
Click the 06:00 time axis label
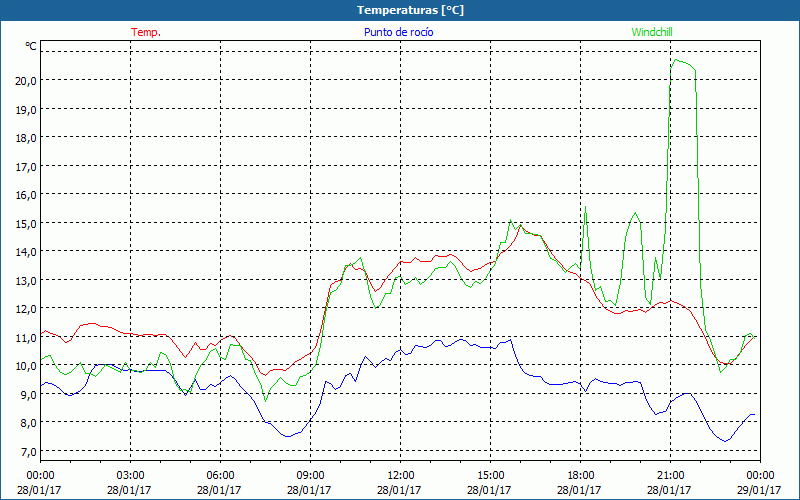(x=220, y=476)
